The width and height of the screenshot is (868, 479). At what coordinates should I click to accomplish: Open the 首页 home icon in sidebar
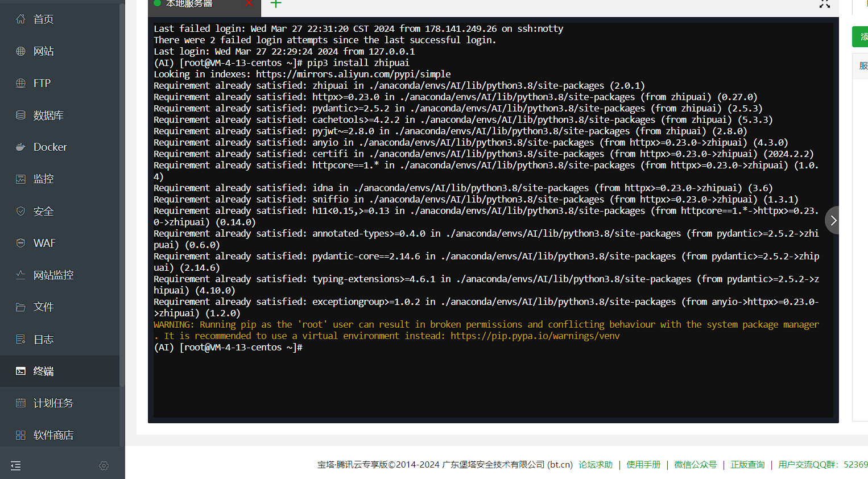pyautogui.click(x=20, y=19)
